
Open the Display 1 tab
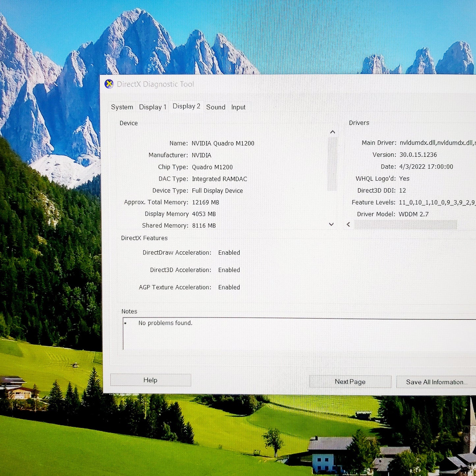tap(153, 107)
